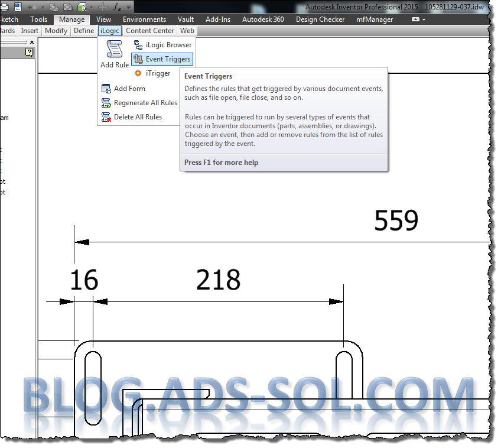Click Add Form in the iLogic panel
Viewport: 501px width, 448px height.
[x=123, y=89]
